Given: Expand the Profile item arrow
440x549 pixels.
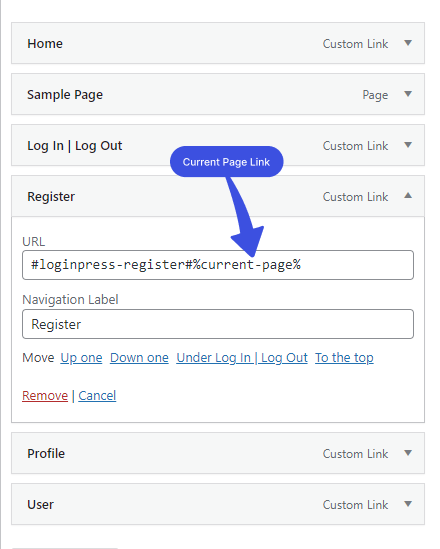Looking at the screenshot, I should (x=408, y=453).
